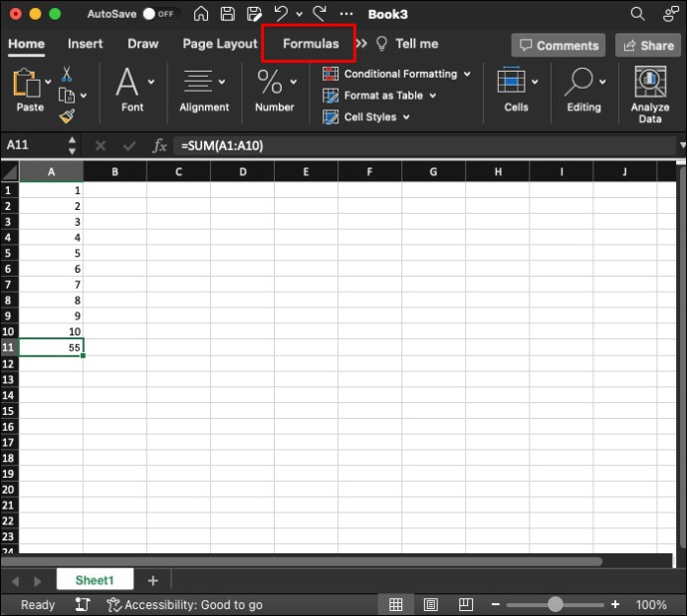Expand more ribbon tabs with double chevron
The image size is (687, 616).
pos(361,44)
